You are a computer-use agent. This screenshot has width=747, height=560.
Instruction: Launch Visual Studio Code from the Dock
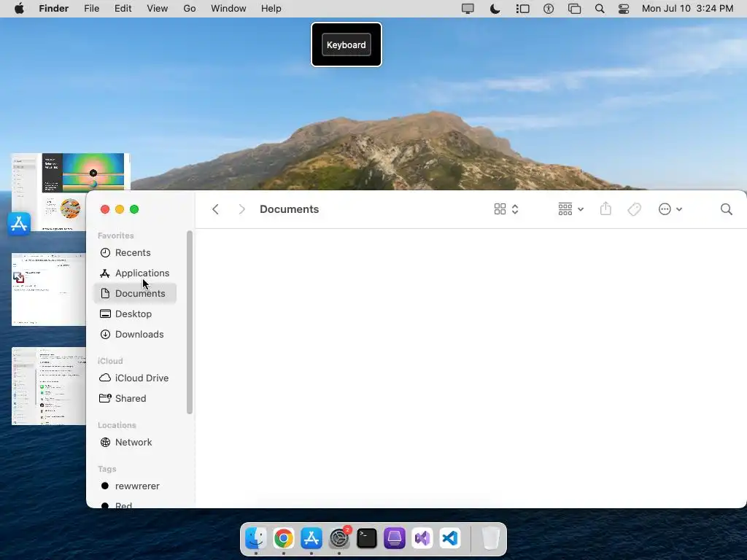(x=449, y=538)
